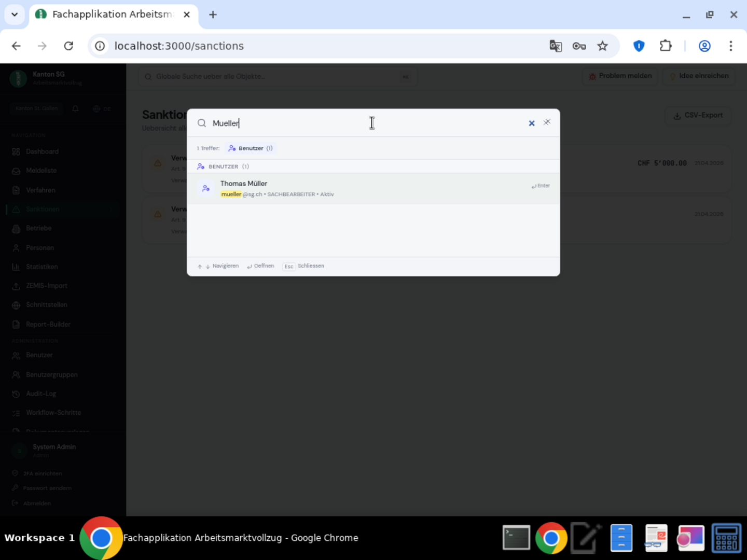Viewport: 747px width, 560px height.
Task: Click the site information icon
Action: [100, 46]
